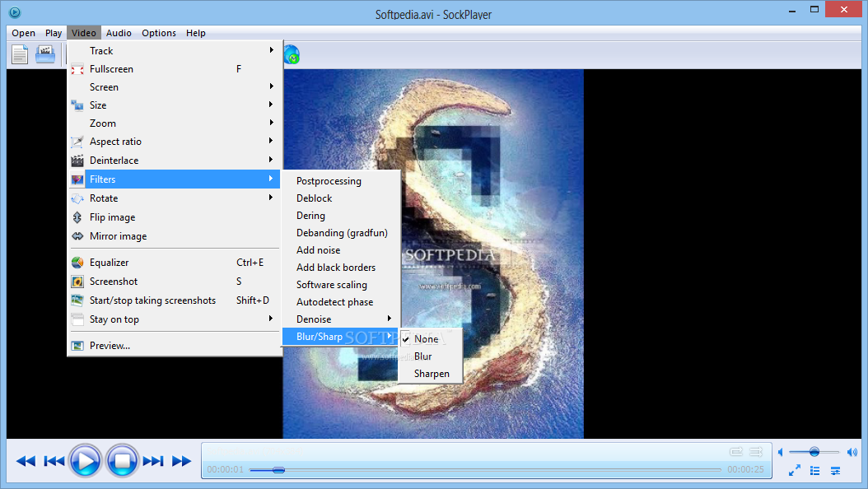Toggle Add noise filter
This screenshot has width=868, height=489.
340,250
